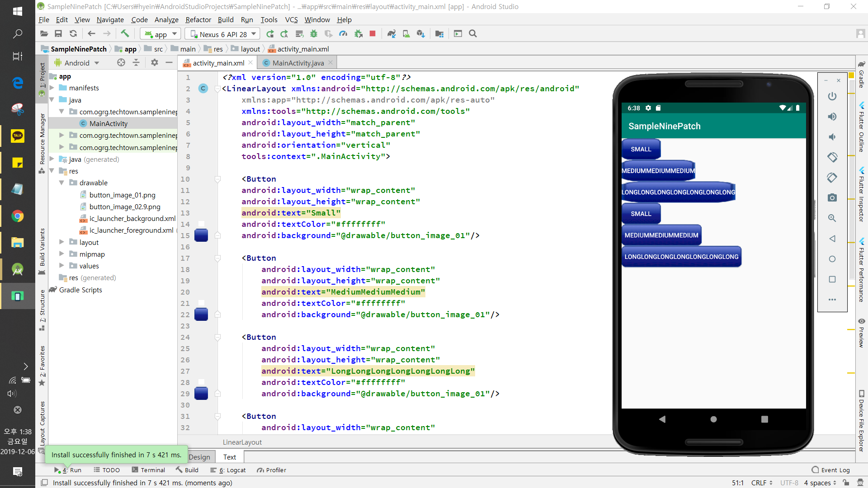Click emulator take screenshot camera icon
The image size is (868, 488).
tap(832, 198)
